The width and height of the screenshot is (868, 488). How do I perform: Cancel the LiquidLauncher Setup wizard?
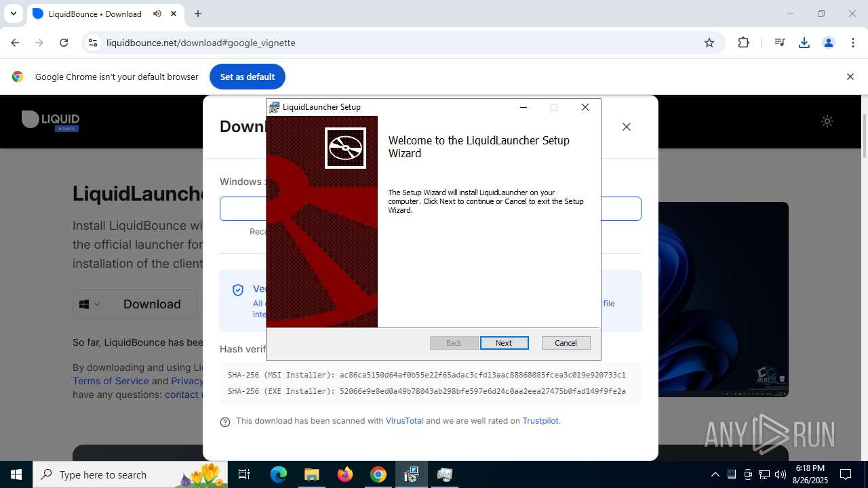pos(566,343)
